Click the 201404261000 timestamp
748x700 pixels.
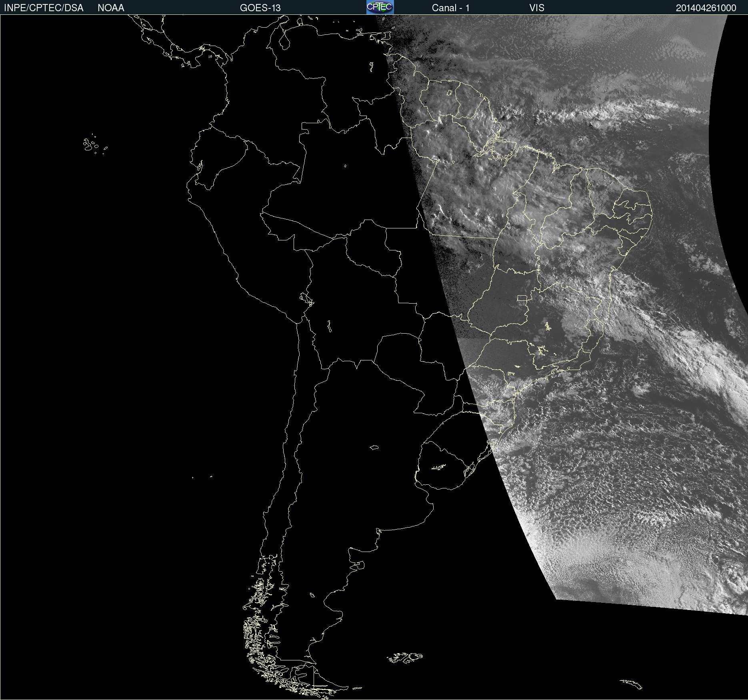point(706,8)
